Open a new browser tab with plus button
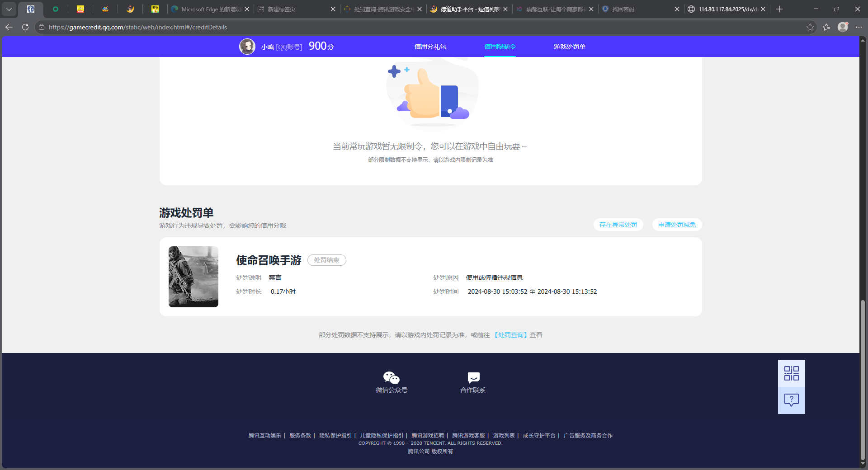Viewport: 868px width, 470px height. tap(779, 9)
